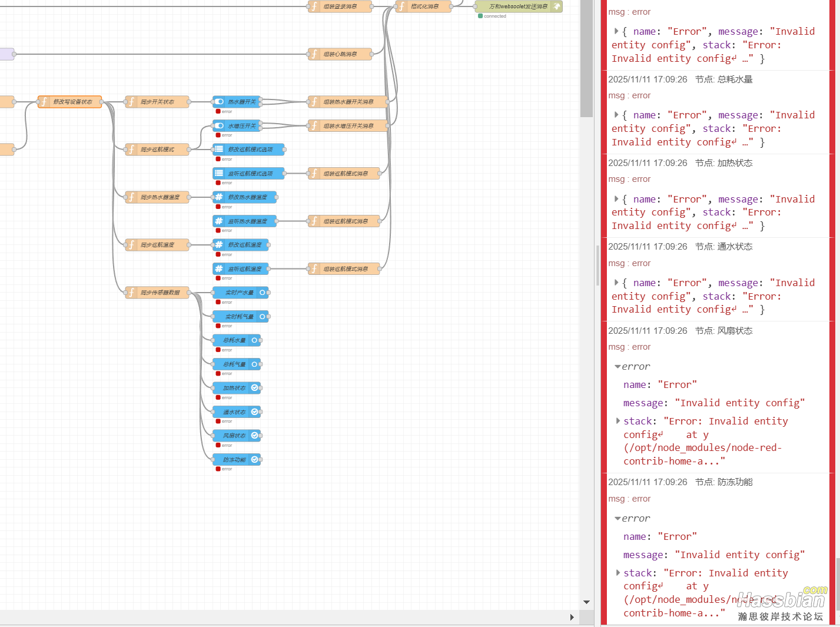This screenshot has height=627, width=840.
Task: Click list icon on 修改巡航模式选项 node
Action: pos(219,150)
